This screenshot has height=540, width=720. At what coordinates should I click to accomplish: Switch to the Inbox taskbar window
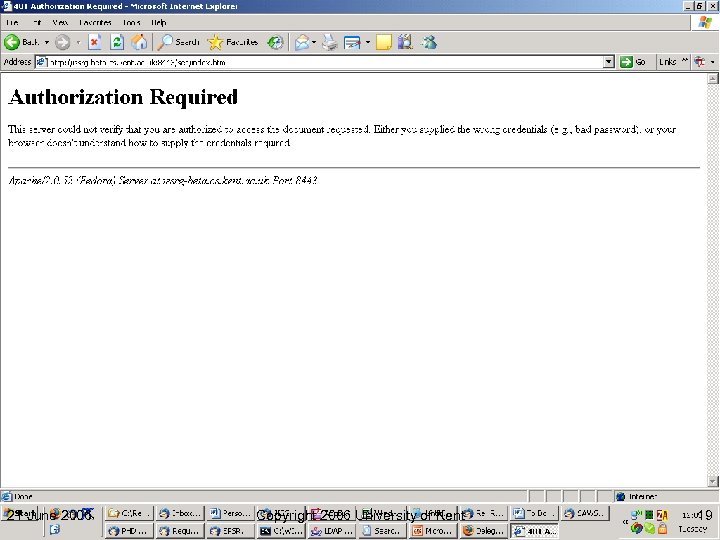tap(180, 513)
